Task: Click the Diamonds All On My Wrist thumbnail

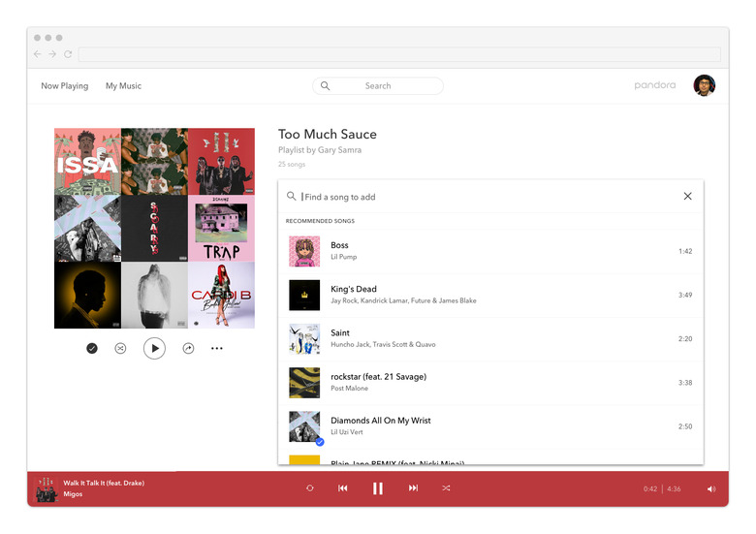Action: 304,426
